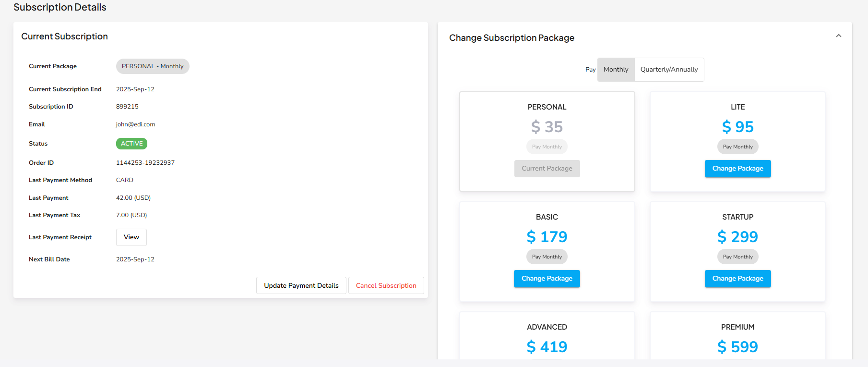Select the Monthly pay option
868x369 pixels.
click(x=616, y=70)
